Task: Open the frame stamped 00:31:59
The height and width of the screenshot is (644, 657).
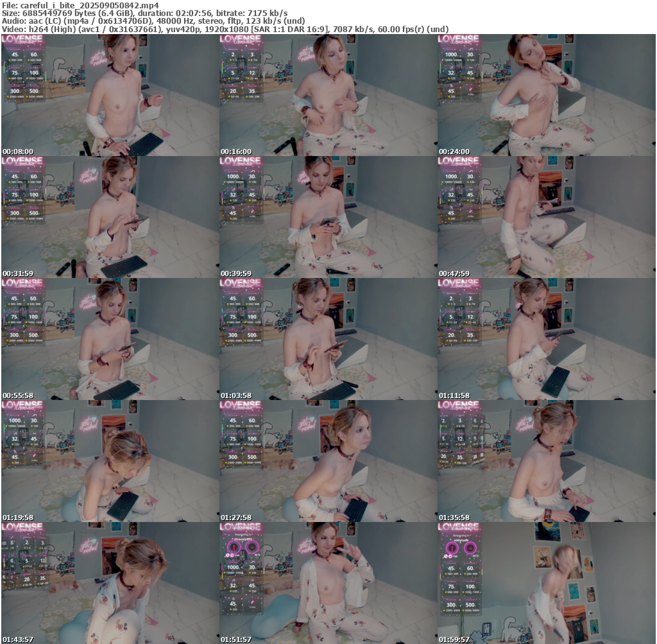Action: (110, 217)
